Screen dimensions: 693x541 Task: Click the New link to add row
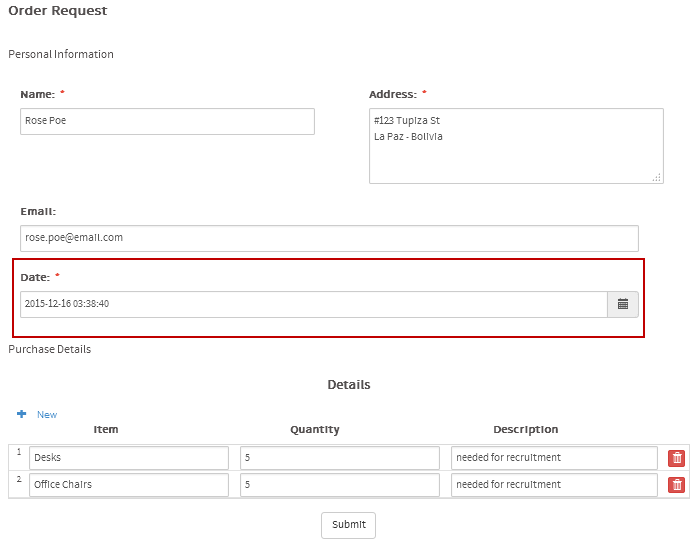pyautogui.click(x=47, y=415)
